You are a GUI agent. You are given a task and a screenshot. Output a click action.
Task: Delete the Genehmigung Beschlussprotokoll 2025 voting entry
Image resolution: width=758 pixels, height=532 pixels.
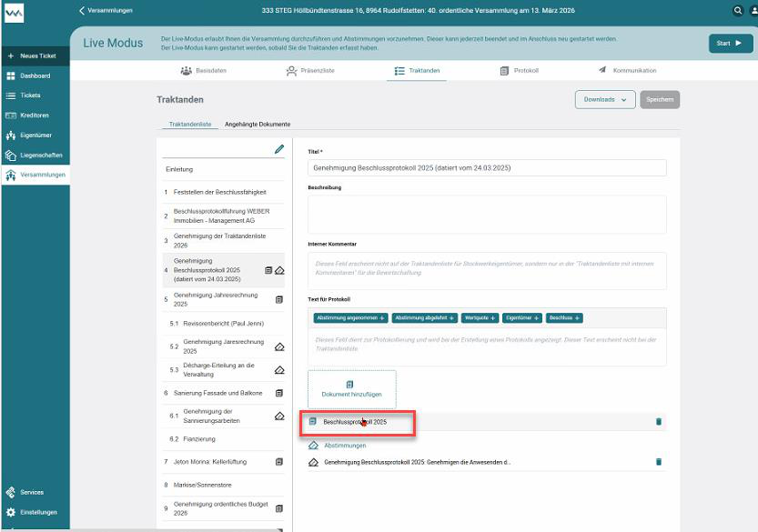659,462
